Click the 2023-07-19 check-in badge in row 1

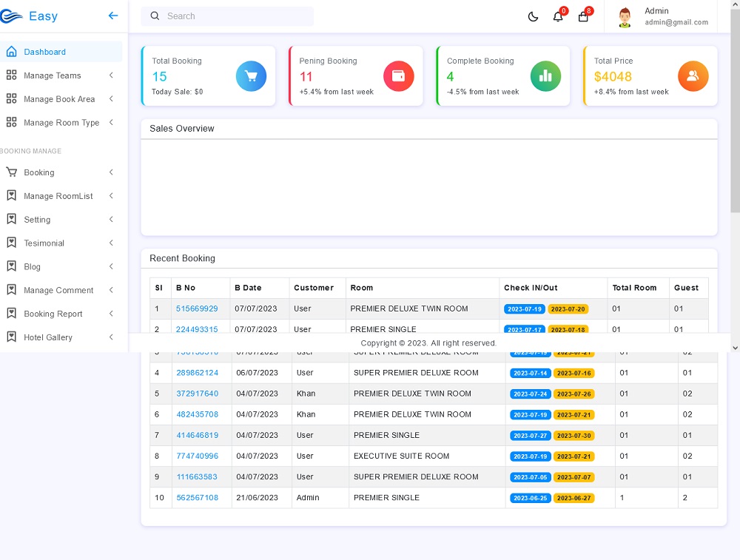[524, 309]
